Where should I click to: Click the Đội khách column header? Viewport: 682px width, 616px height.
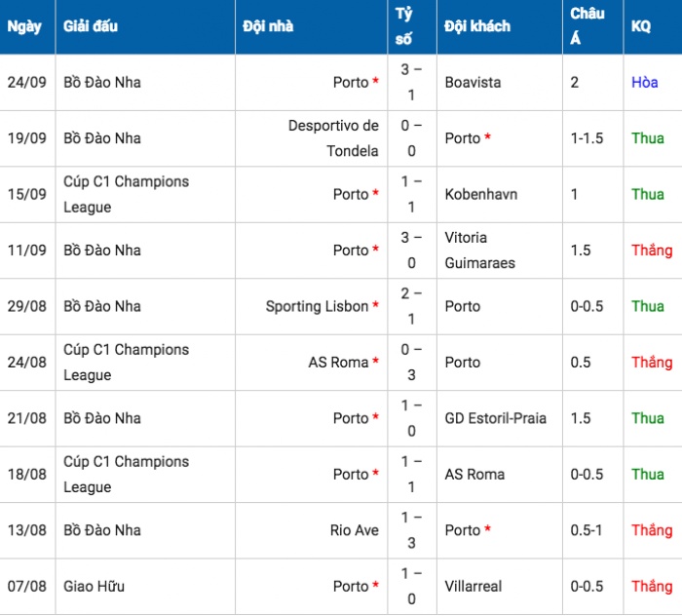pos(477,26)
